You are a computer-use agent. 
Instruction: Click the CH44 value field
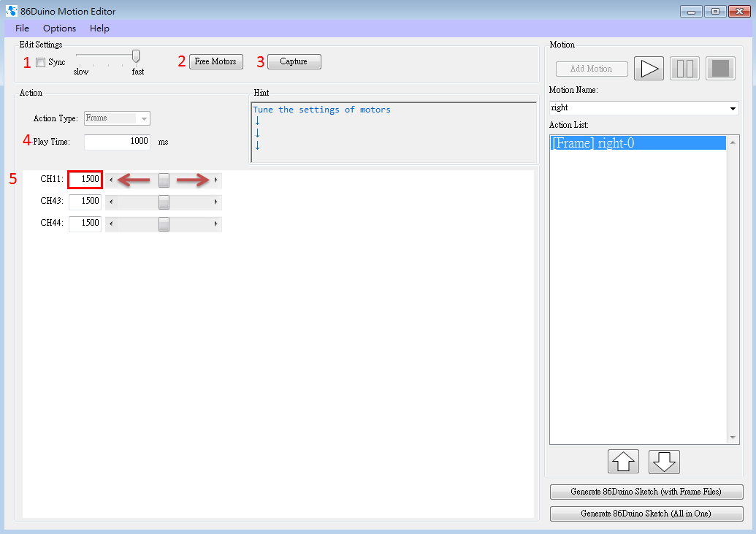(85, 224)
